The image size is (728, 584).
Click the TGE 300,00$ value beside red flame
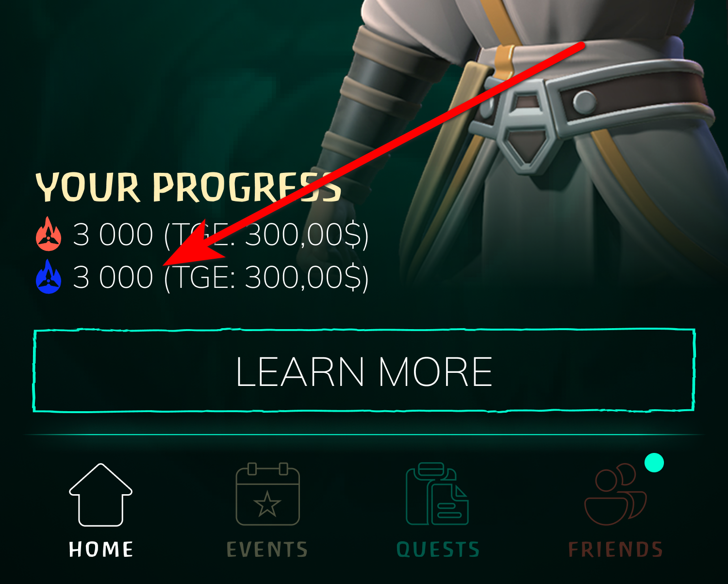(x=266, y=235)
